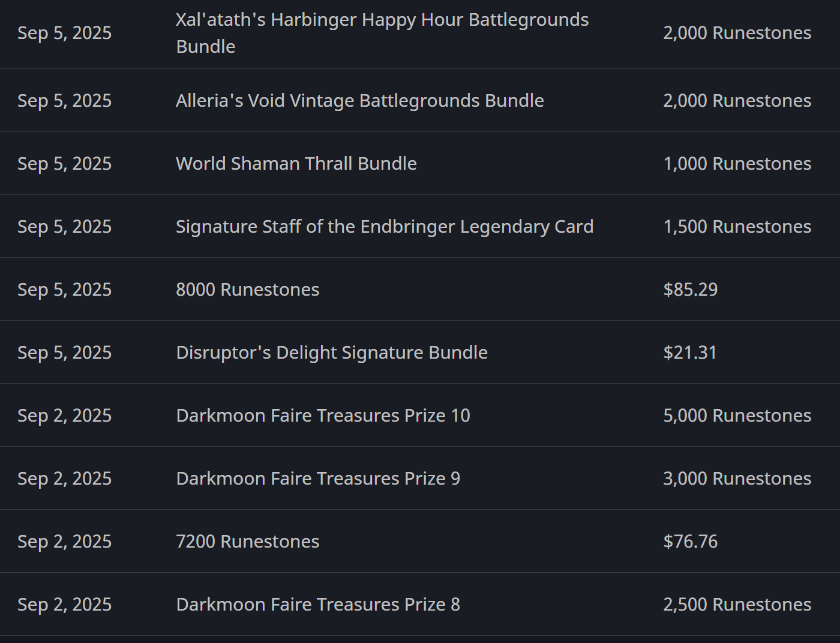Select the 3,000 Runestones cost
This screenshot has width=840, height=643.
(x=737, y=479)
